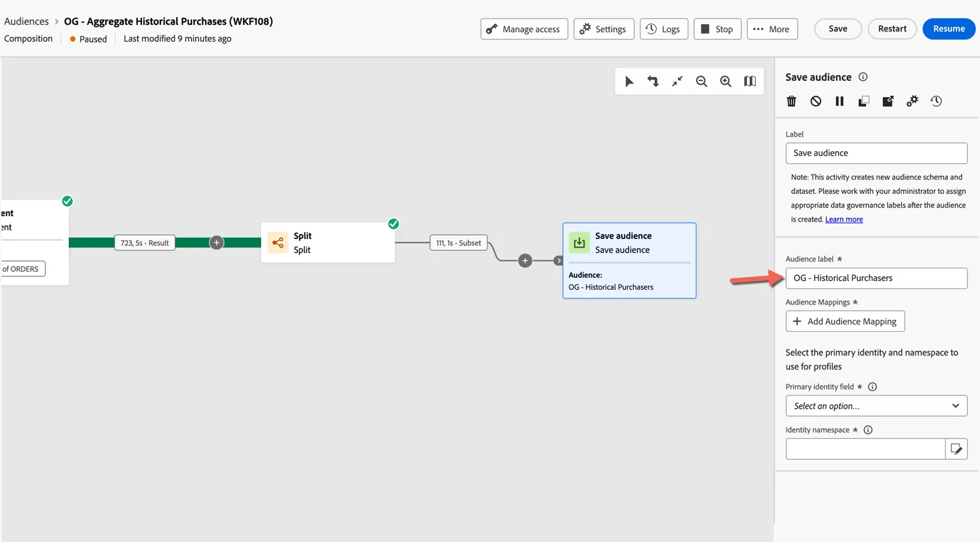Screen dimensions: 980x542
Task: Click the '723, 5s - Result' transition label
Action: 145,243
